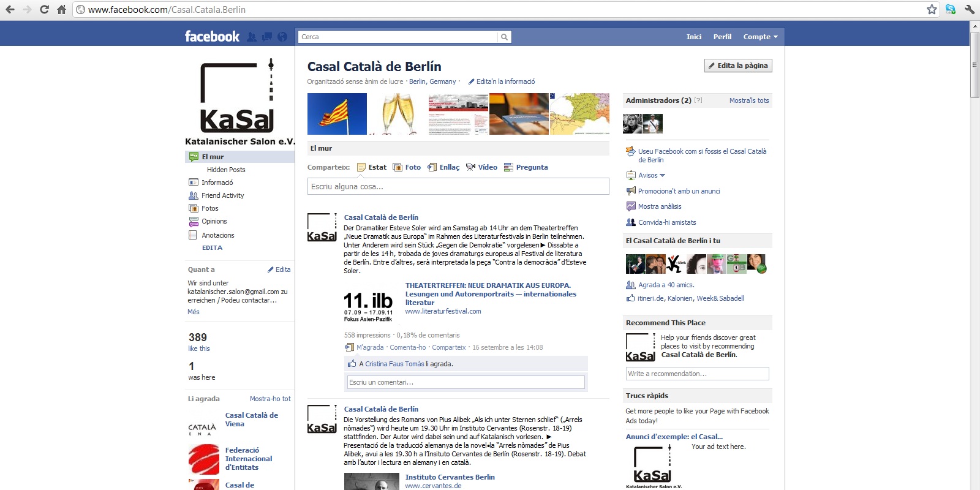
Task: Select El mur in left sidebar
Action: 240,157
